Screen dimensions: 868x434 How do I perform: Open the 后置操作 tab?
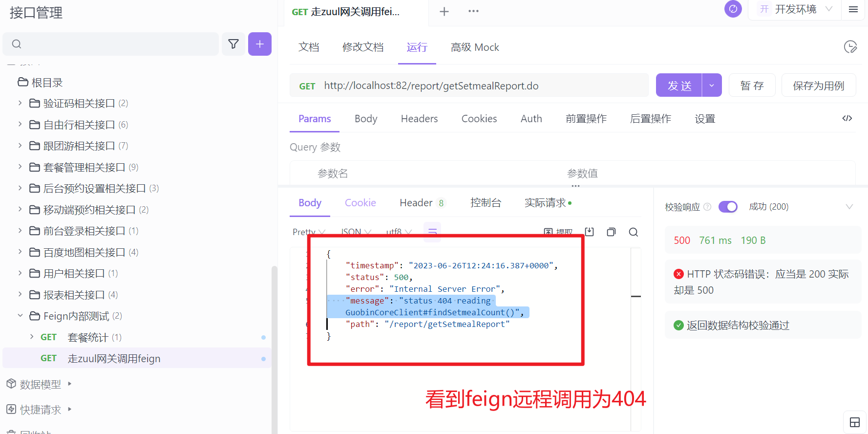click(x=651, y=119)
